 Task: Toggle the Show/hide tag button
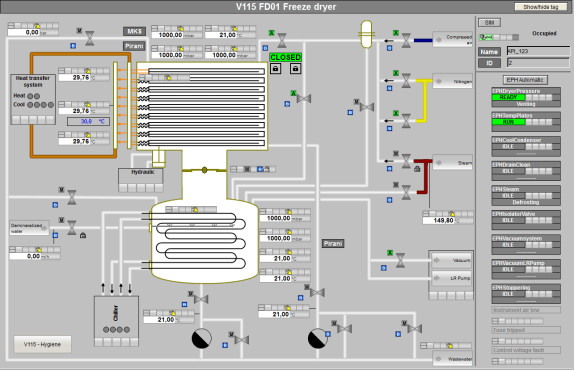(540, 7)
